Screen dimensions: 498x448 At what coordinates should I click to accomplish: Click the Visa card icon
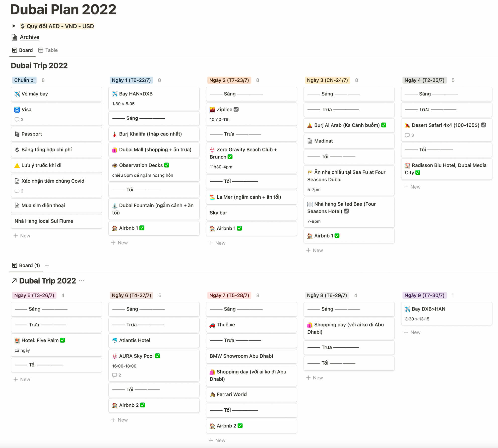point(17,110)
